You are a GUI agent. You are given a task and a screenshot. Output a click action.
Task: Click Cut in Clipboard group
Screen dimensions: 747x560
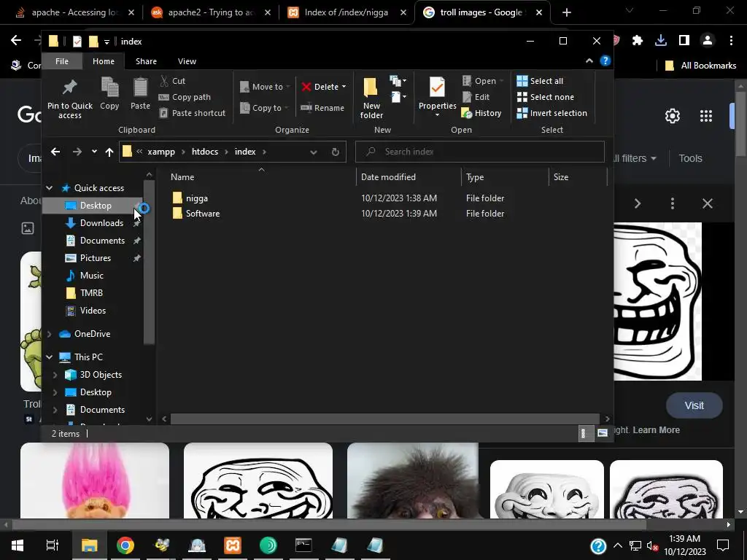pos(172,81)
